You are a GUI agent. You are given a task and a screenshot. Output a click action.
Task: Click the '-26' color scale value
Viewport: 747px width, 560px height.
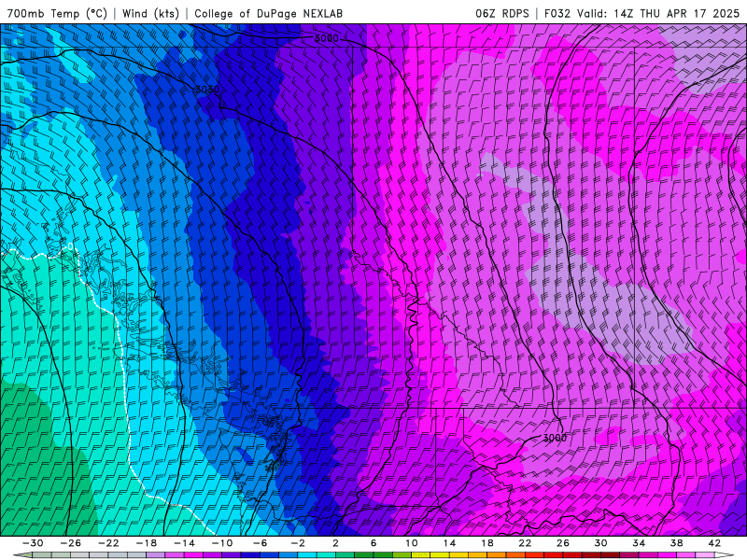pos(71,543)
